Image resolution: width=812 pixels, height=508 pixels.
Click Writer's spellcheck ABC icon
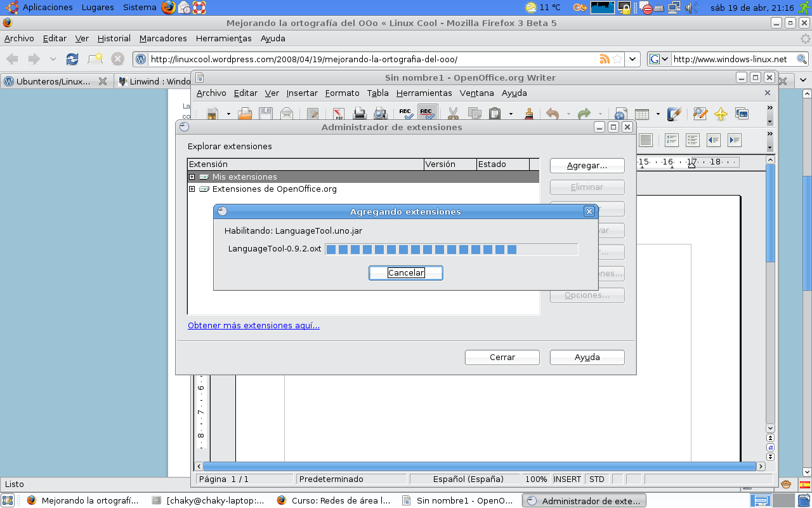click(x=406, y=114)
